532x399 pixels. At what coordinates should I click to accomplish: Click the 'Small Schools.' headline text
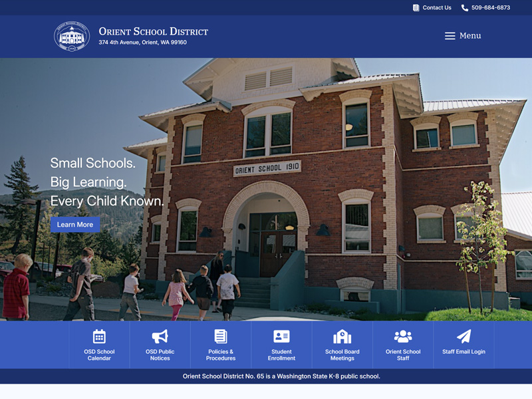pos(92,163)
